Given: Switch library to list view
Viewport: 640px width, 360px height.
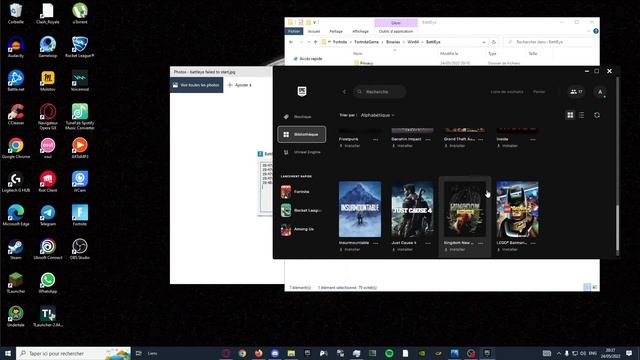Looking at the screenshot, I should (582, 115).
